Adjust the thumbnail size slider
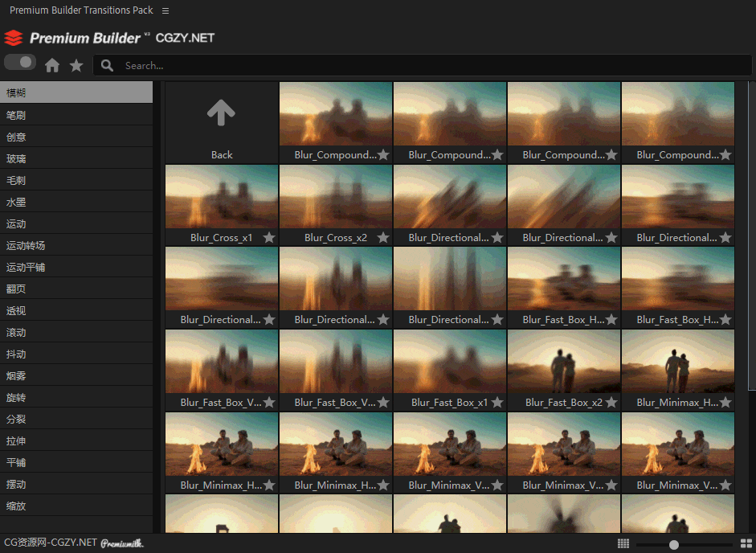 tap(674, 545)
